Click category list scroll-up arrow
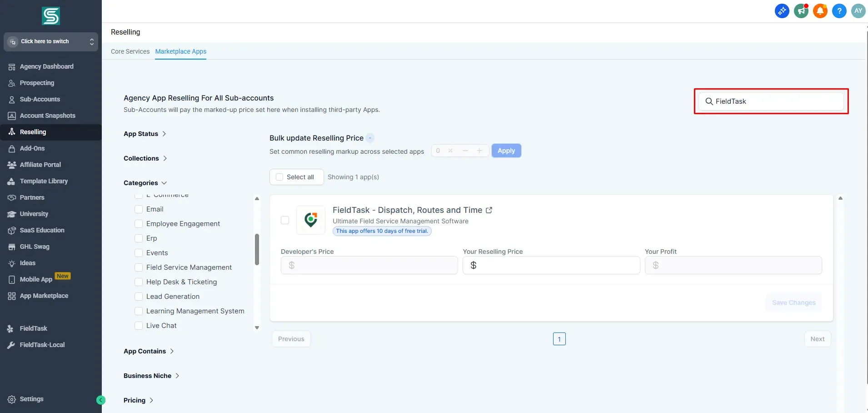Screen dimensions: 868x413 [257, 199]
